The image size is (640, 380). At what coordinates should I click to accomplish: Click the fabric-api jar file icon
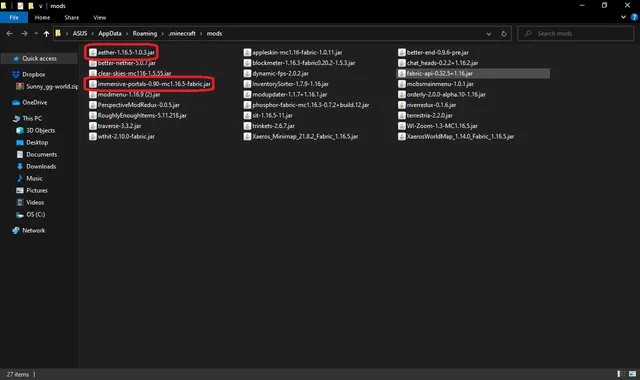click(x=402, y=73)
